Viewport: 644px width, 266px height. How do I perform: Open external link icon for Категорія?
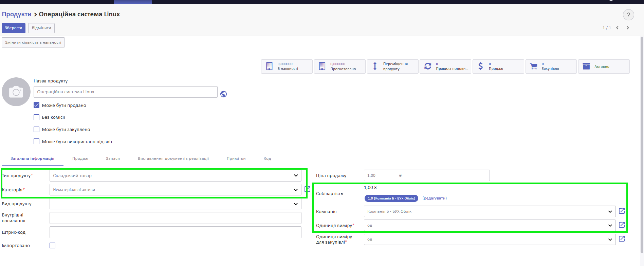coord(307,189)
